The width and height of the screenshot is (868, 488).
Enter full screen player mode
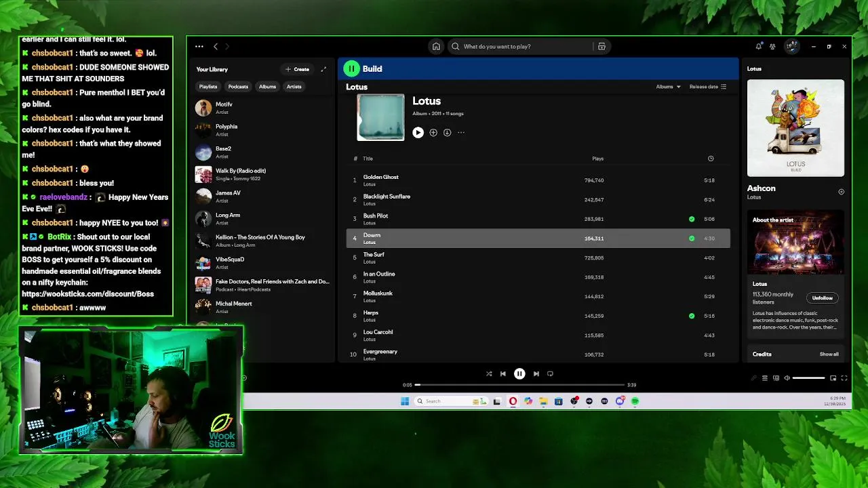click(844, 378)
